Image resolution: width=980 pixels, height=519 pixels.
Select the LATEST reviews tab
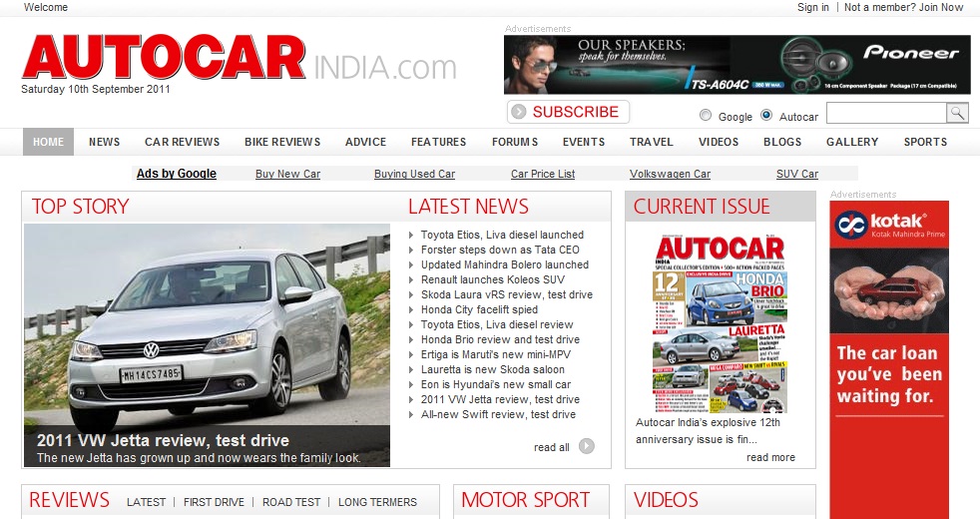(x=147, y=502)
